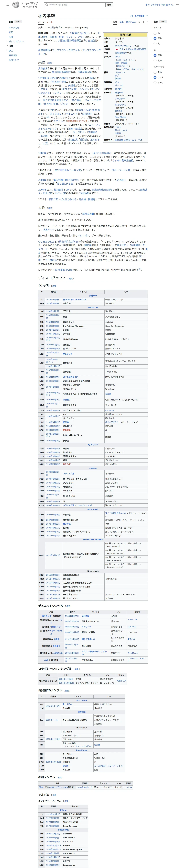Screen dimensions: 186x868
Task: Open the 桂銀淑 duet partner link
Action: tap(56, 639)
